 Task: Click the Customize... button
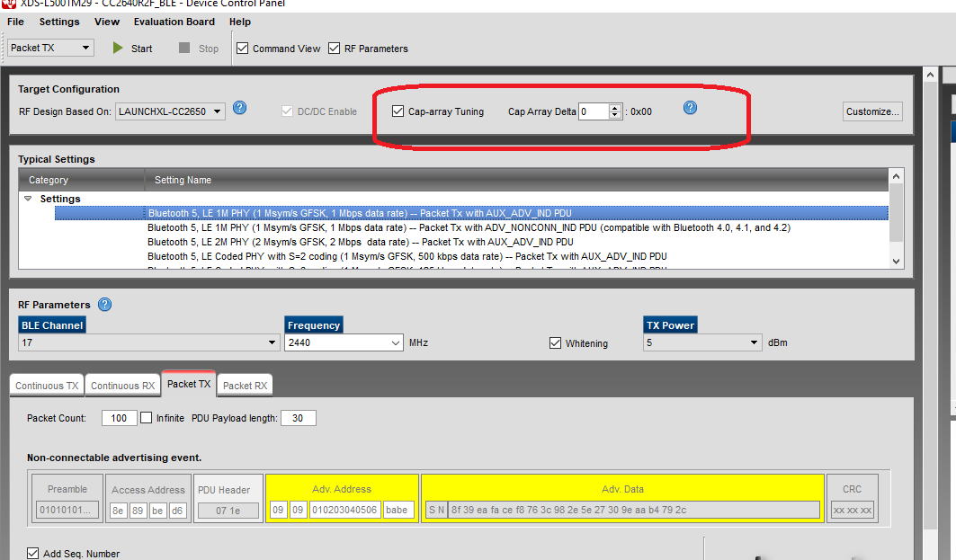tap(872, 111)
